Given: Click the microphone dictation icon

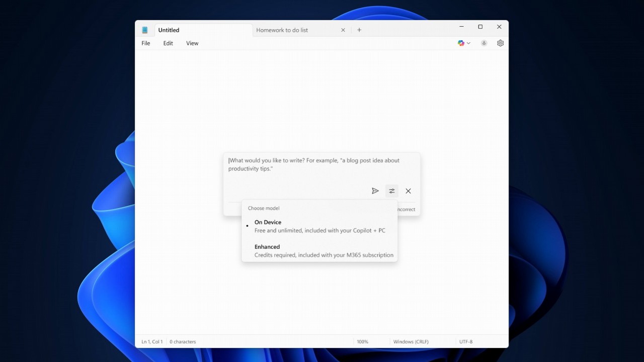Looking at the screenshot, I should (x=484, y=43).
